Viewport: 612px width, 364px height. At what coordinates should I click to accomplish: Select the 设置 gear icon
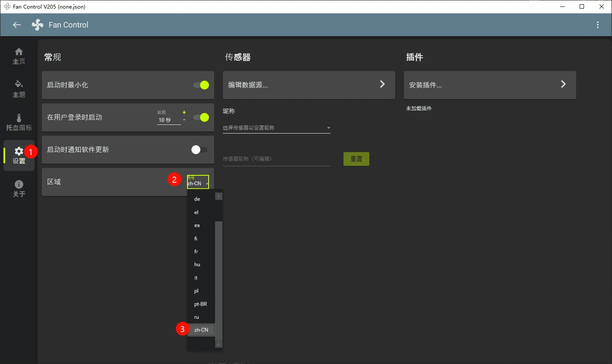point(19,151)
